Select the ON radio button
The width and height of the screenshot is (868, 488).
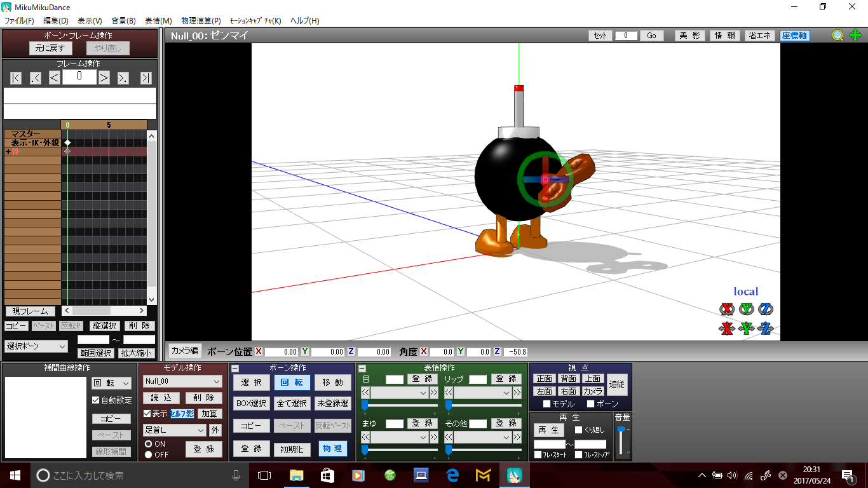click(x=148, y=444)
